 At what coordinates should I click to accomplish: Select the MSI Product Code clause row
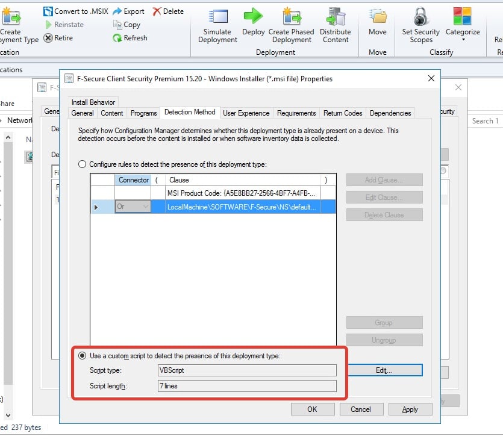213,193
